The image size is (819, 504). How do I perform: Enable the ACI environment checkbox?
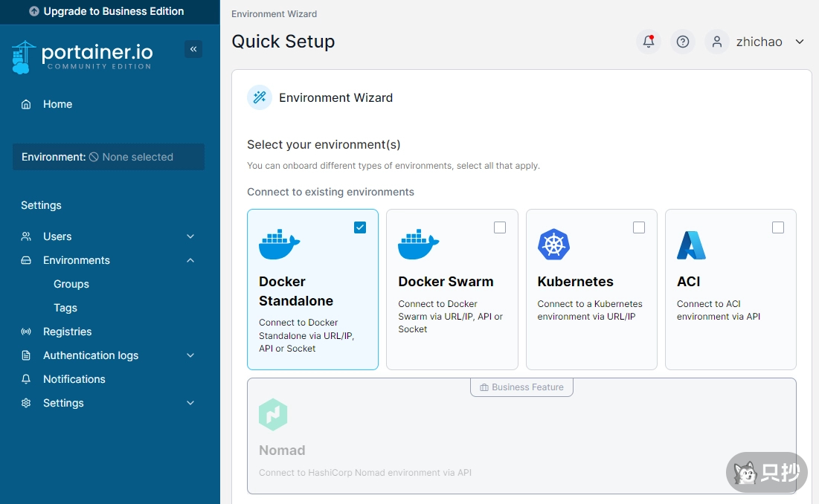tap(778, 227)
